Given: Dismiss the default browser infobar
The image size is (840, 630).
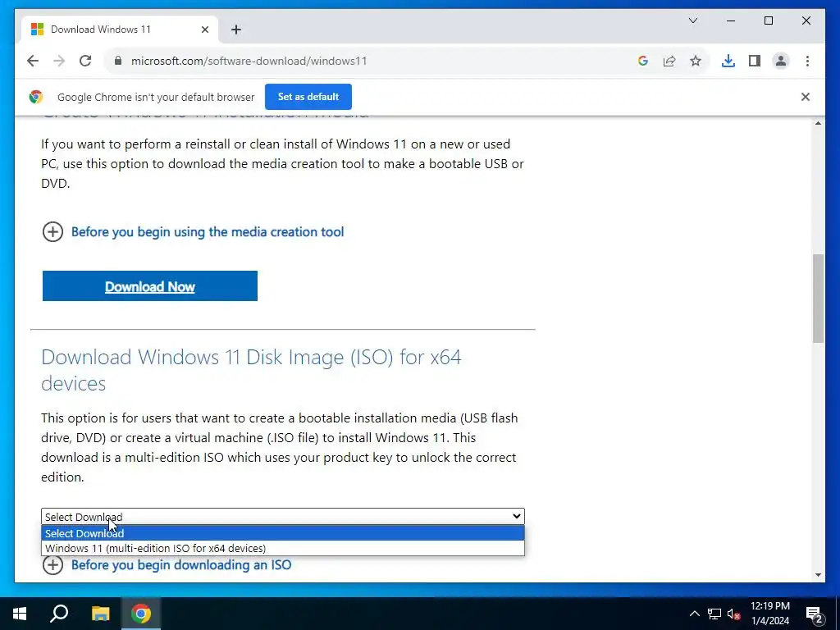Looking at the screenshot, I should point(806,97).
